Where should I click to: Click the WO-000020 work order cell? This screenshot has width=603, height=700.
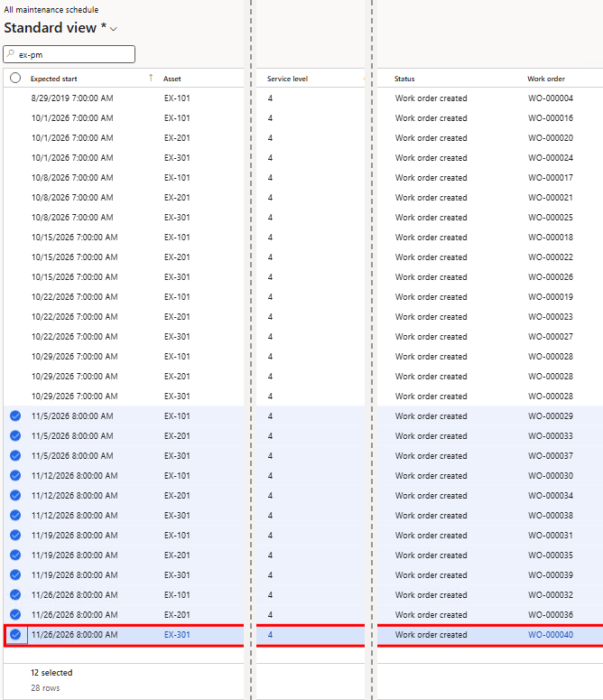(551, 138)
